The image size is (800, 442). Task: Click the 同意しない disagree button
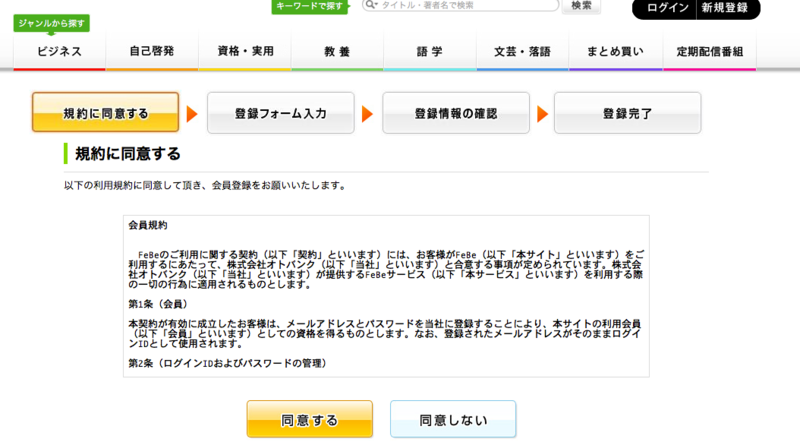[x=453, y=419]
